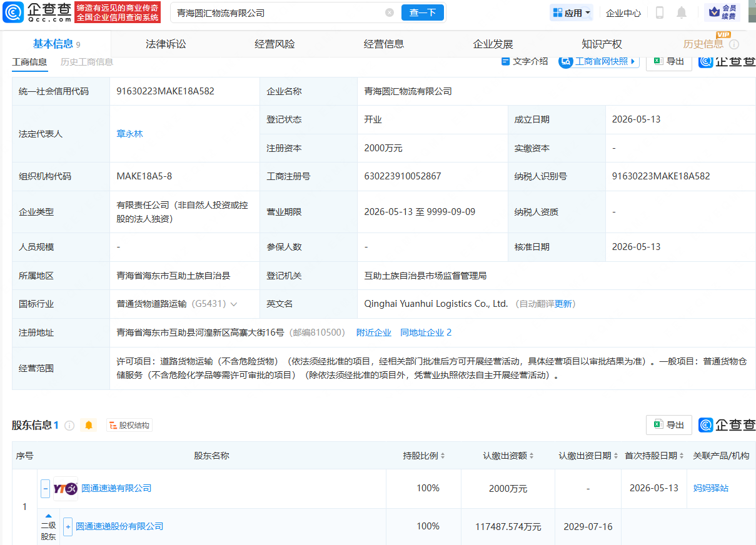The height and width of the screenshot is (545, 756).
Task: Sort by 首次持股日期 column
Action: pos(682,456)
